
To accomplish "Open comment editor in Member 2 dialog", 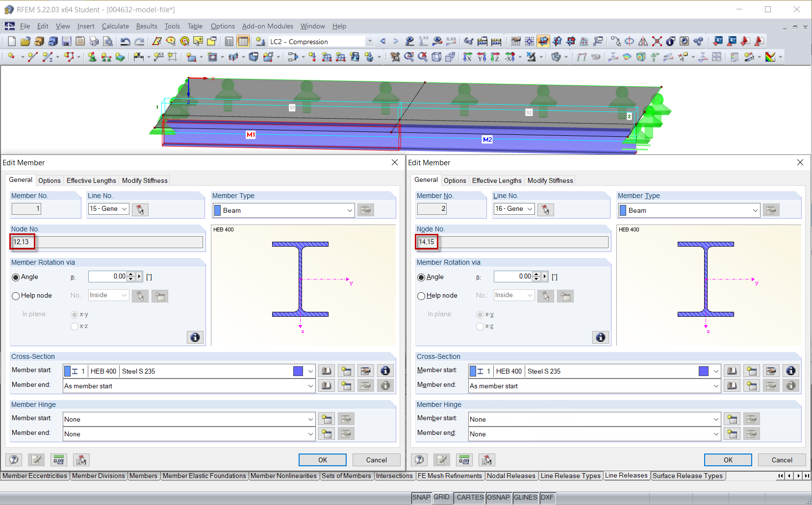I will point(442,460).
